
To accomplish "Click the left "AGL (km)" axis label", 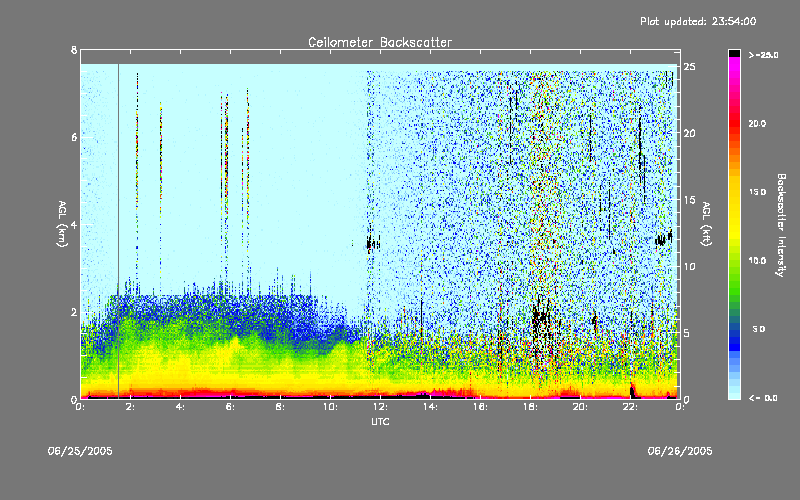I will pos(62,224).
